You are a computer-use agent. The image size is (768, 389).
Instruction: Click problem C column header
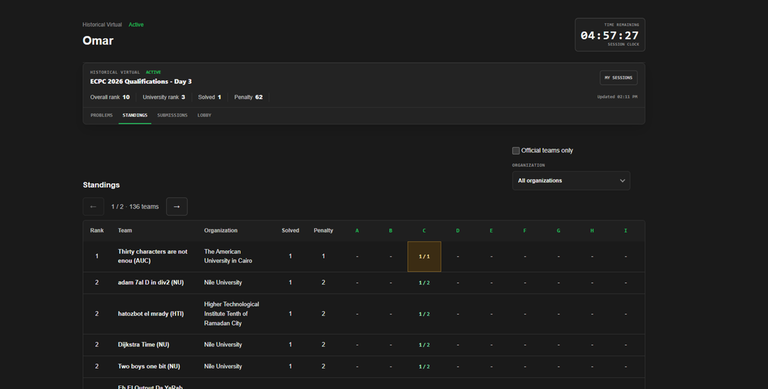coord(424,230)
